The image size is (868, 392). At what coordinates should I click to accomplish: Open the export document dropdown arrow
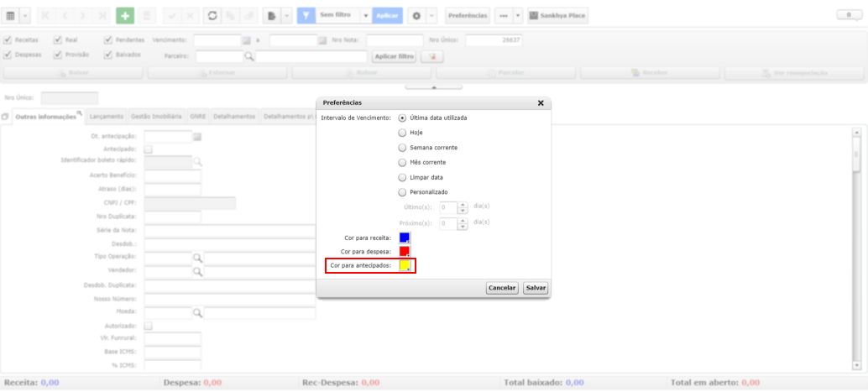[x=286, y=16]
